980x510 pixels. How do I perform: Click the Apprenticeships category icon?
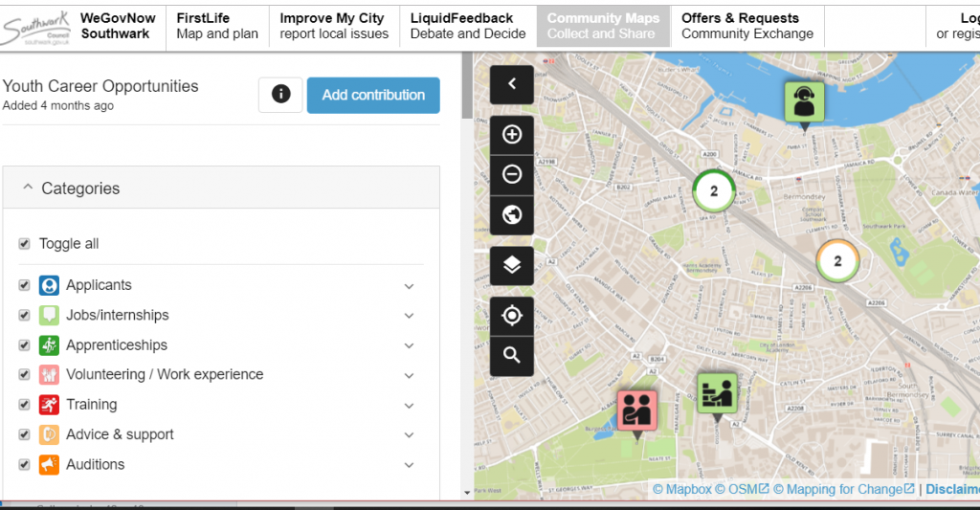(x=49, y=345)
